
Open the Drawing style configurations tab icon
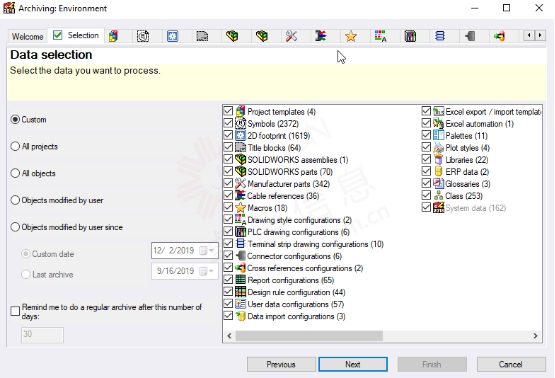point(381,36)
